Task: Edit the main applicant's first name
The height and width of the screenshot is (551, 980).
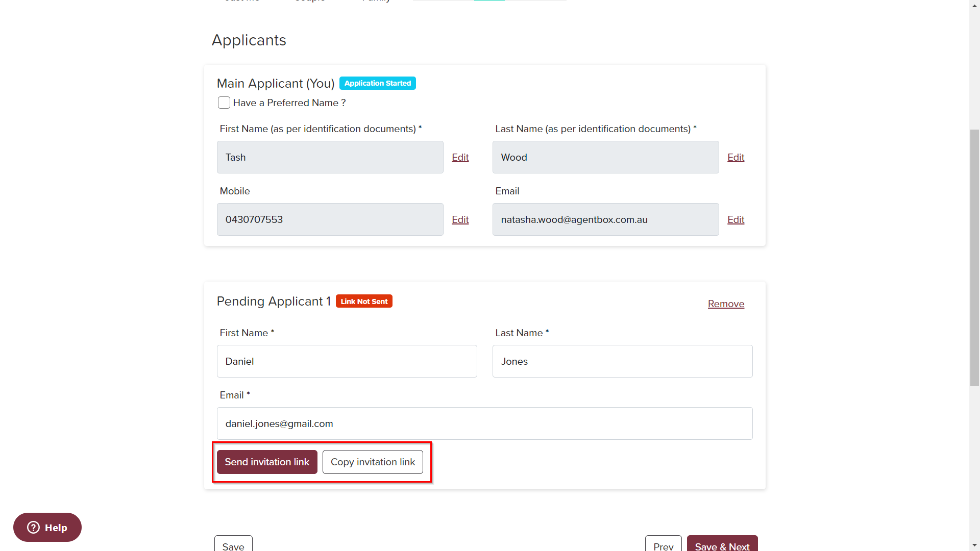Action: [460, 157]
